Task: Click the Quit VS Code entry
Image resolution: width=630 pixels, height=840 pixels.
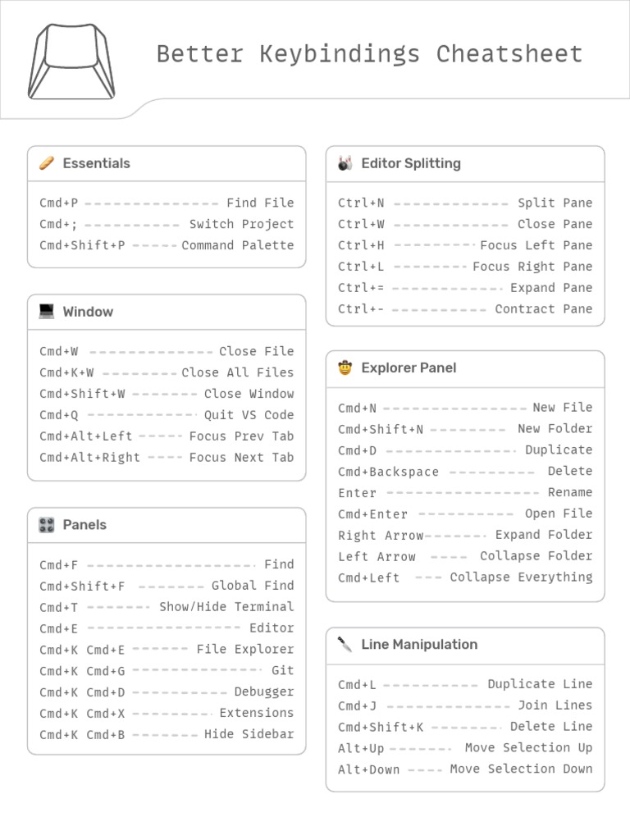Action: click(249, 415)
